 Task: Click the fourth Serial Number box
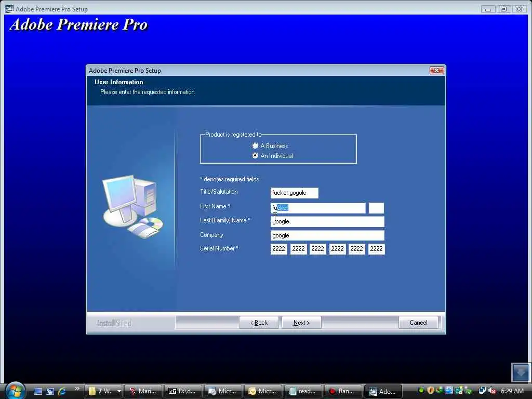click(337, 249)
